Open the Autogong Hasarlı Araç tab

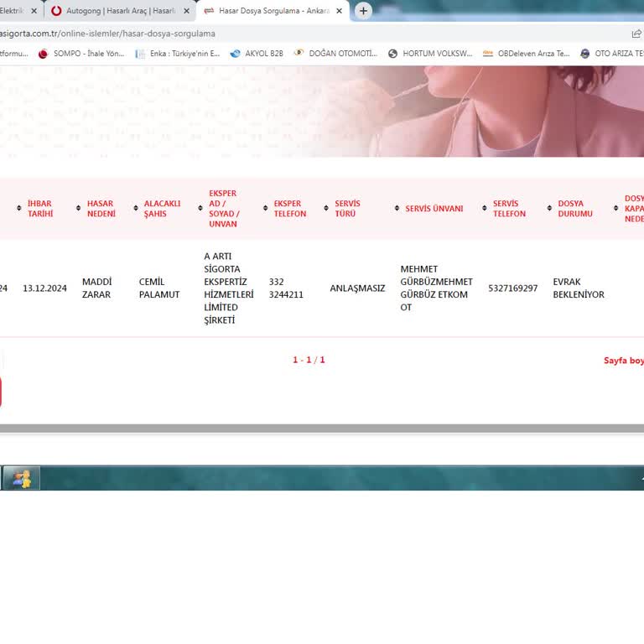coord(121,11)
